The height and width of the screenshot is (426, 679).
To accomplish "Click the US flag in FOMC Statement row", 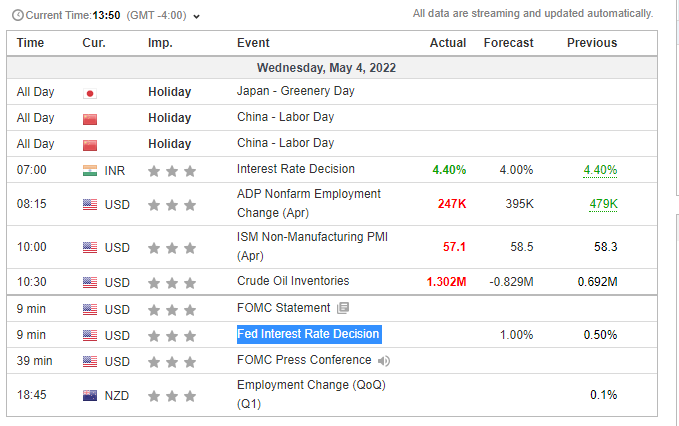I will (90, 310).
